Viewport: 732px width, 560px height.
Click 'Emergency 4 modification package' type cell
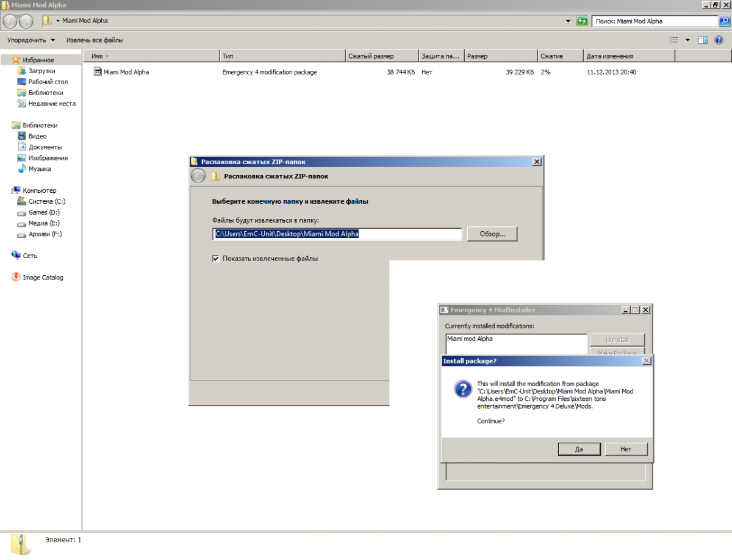[270, 72]
